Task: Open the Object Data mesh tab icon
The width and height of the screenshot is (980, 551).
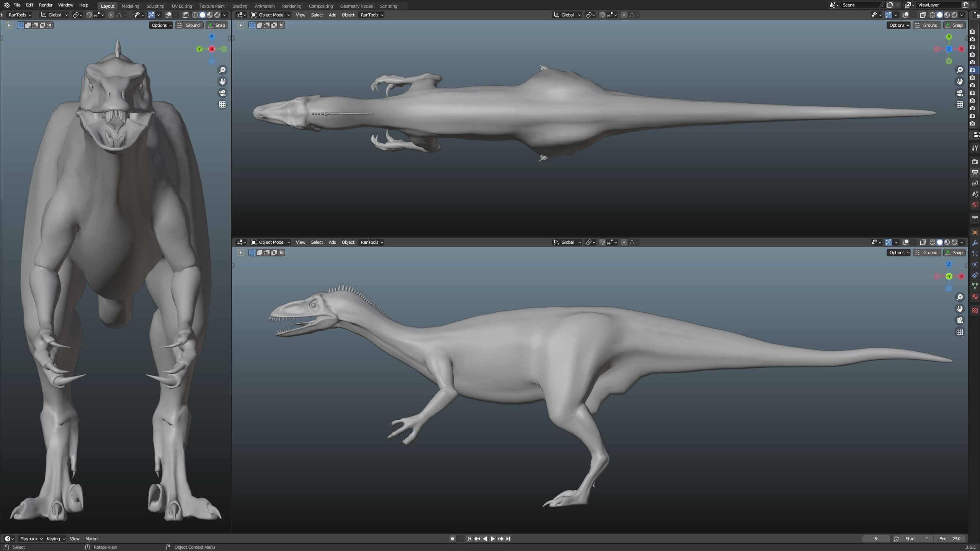Action: [x=975, y=286]
